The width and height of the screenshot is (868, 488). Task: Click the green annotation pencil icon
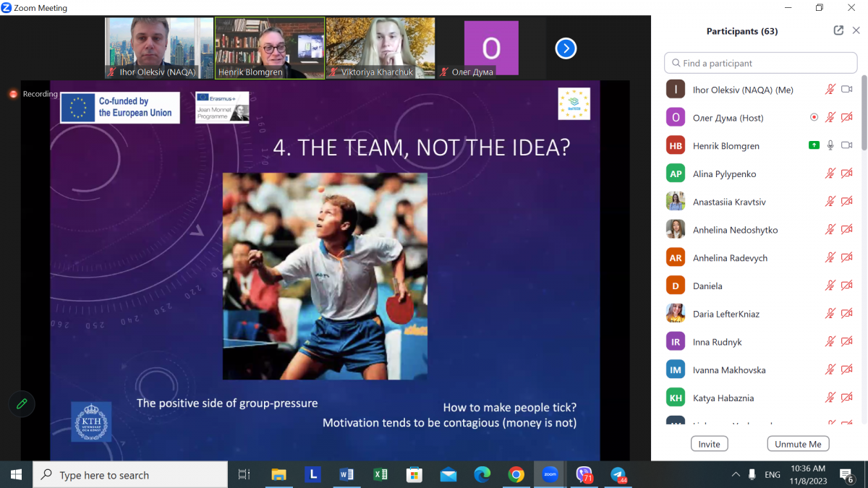tap(22, 404)
